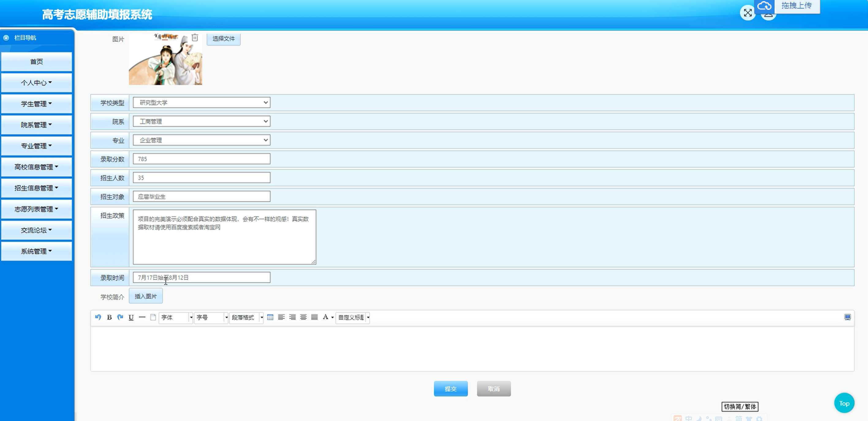The height and width of the screenshot is (421, 868).
Task: Click the undo icon in editor toolbar
Action: (98, 317)
